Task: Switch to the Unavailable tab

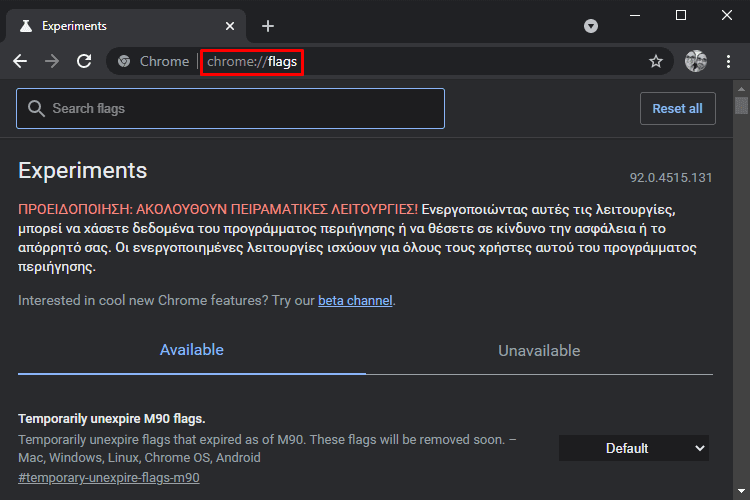Action: (x=539, y=351)
